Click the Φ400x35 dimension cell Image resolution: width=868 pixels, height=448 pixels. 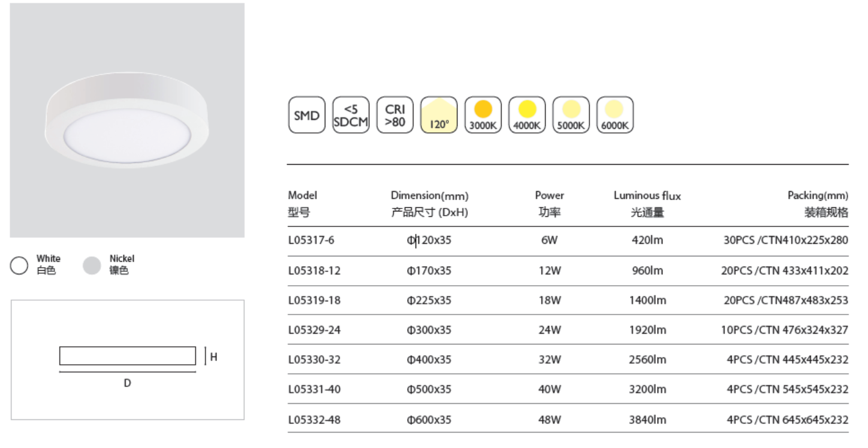429,360
